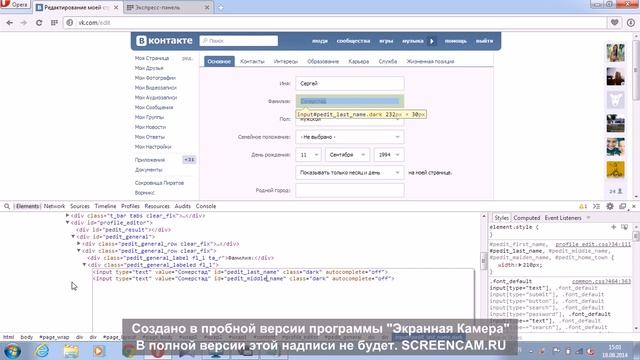Open Семейное положение dropdown
The image size is (640, 360).
[x=350, y=137]
